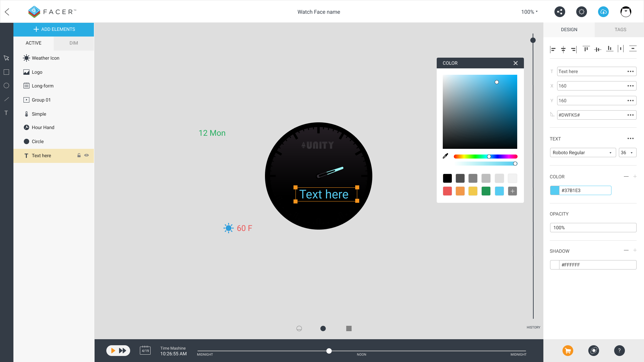Click play button in timeline controls
The height and width of the screenshot is (362, 644).
pyautogui.click(x=113, y=350)
